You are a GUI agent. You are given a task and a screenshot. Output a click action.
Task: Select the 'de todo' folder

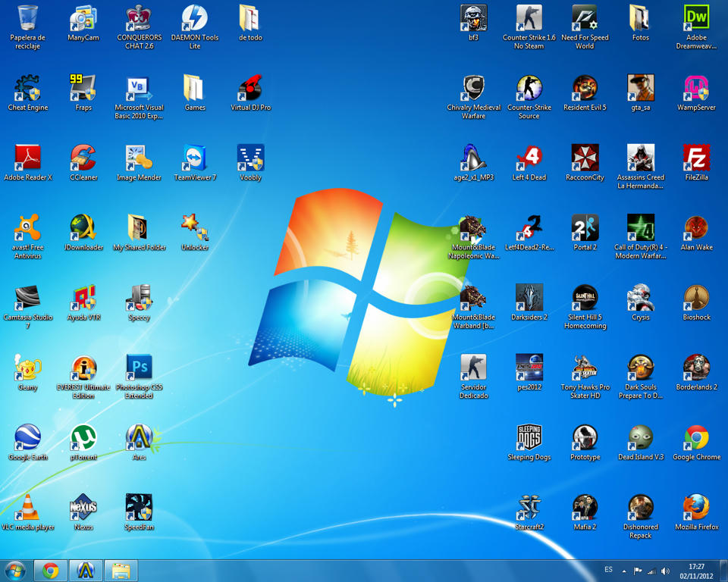pyautogui.click(x=250, y=18)
